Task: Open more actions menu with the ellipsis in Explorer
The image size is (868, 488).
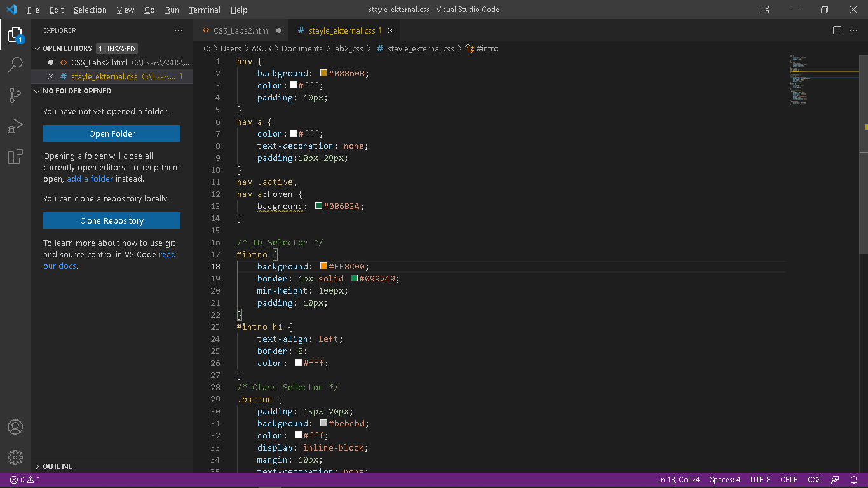Action: (x=178, y=30)
